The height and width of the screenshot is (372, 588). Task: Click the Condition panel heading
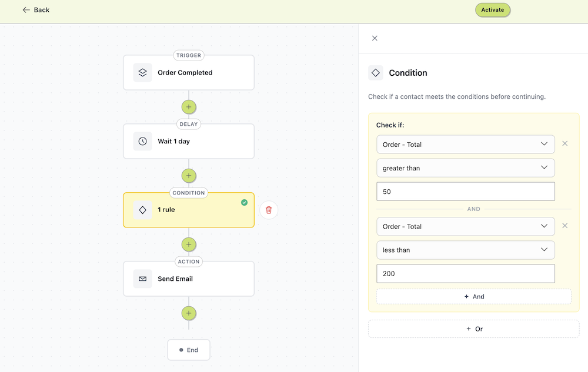tap(408, 73)
